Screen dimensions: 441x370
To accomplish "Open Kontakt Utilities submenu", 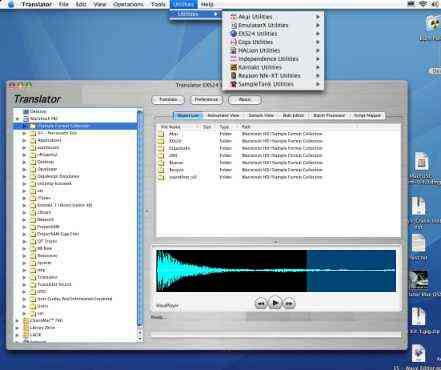I will click(x=273, y=67).
